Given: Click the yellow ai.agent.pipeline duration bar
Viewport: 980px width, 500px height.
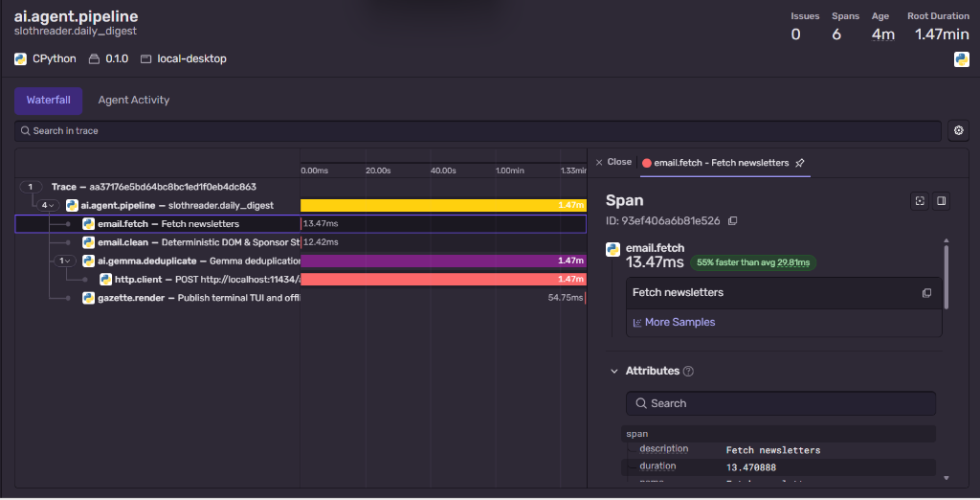Looking at the screenshot, I should [443, 205].
